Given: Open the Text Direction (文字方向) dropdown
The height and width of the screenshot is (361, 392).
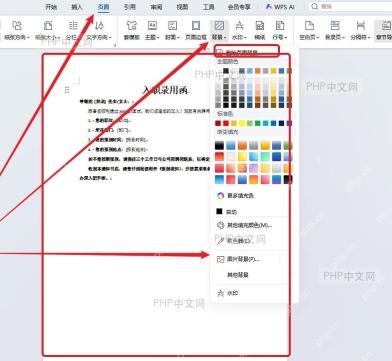Looking at the screenshot, I should (x=99, y=30).
